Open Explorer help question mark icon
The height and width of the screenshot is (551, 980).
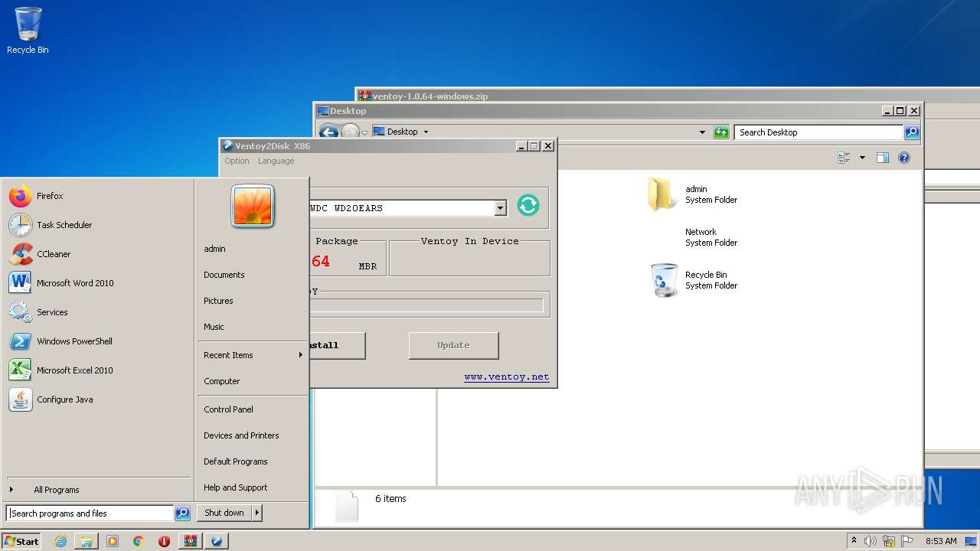904,158
